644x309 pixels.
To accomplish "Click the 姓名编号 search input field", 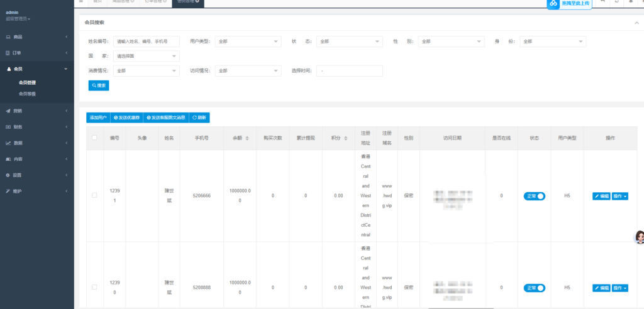I will (146, 41).
